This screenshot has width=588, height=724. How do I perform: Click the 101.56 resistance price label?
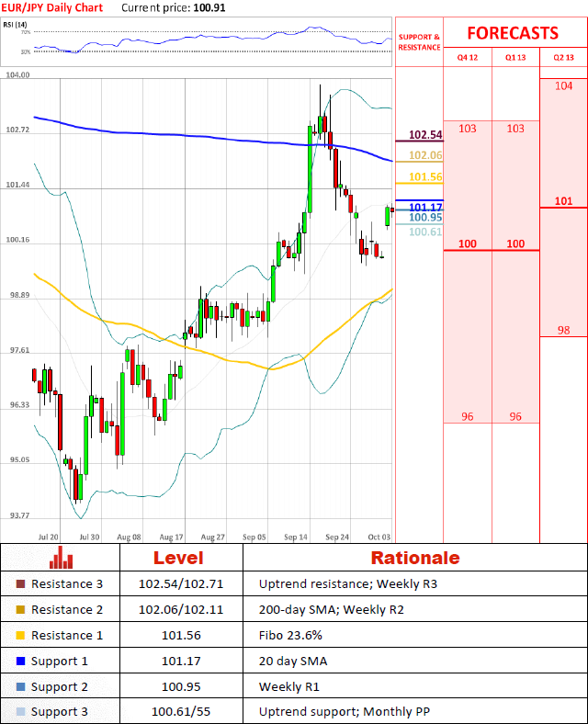425,176
